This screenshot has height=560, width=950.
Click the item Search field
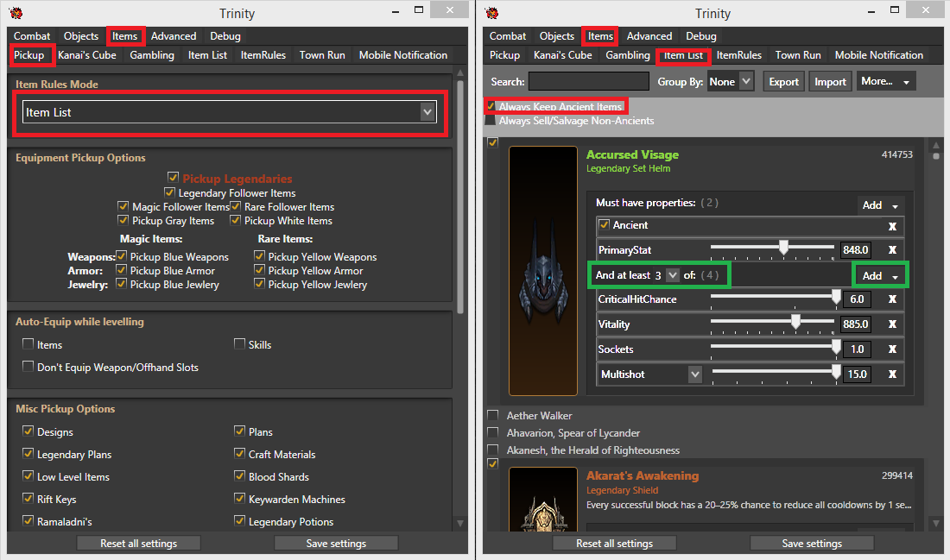(588, 81)
